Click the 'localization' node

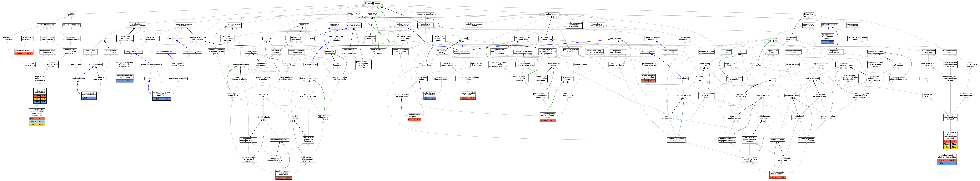[x=809, y=14]
